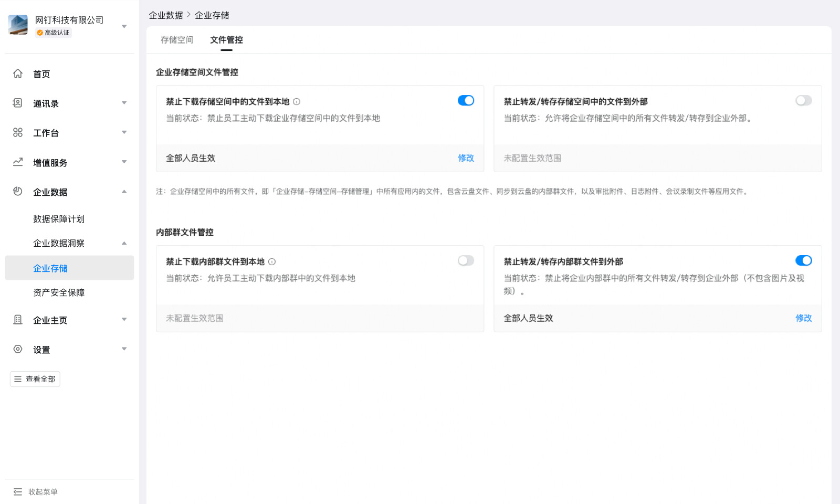This screenshot has width=840, height=504.
Task: Open the company switcher dropdown arrow
Action: coord(124,26)
